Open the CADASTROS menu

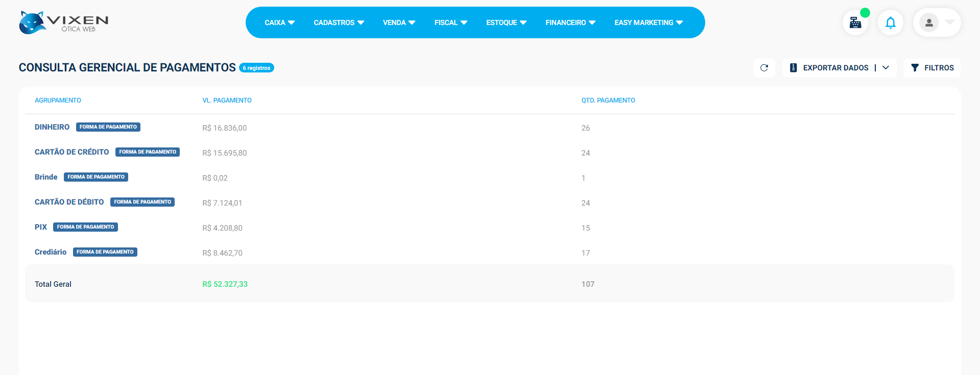tap(339, 22)
